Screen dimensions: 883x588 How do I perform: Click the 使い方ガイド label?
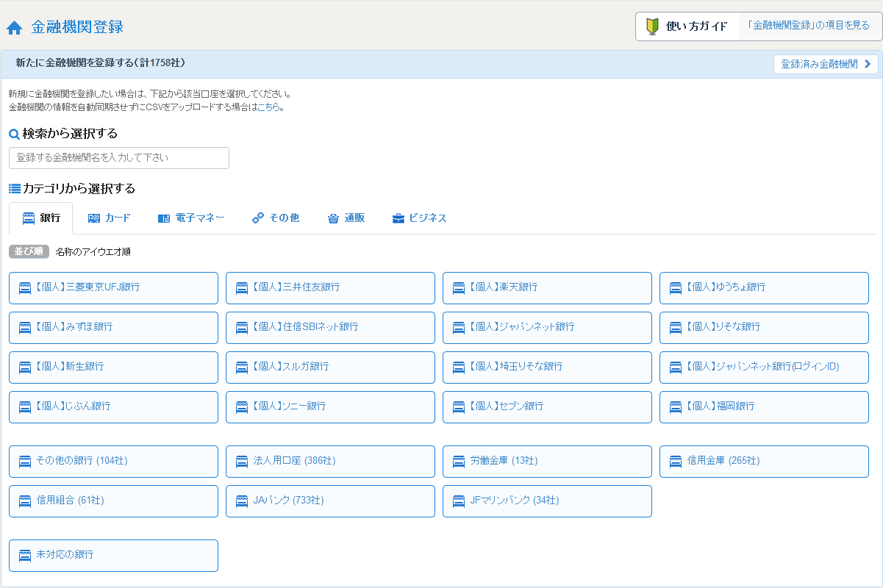pyautogui.click(x=697, y=26)
